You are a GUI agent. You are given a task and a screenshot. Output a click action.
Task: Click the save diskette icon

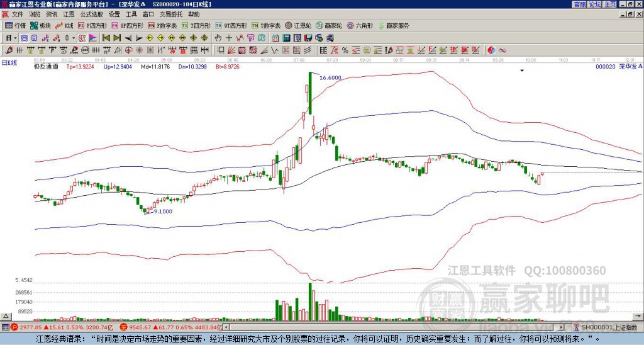click(308, 38)
